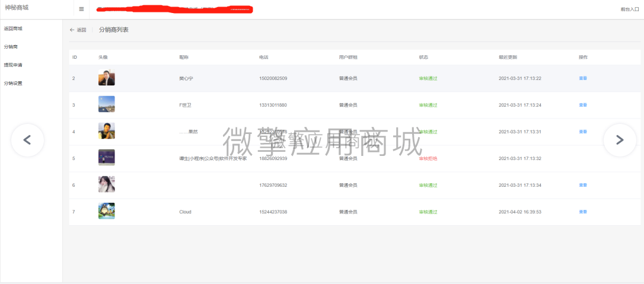
Task: Click the 电话 column header
Action: point(264,57)
